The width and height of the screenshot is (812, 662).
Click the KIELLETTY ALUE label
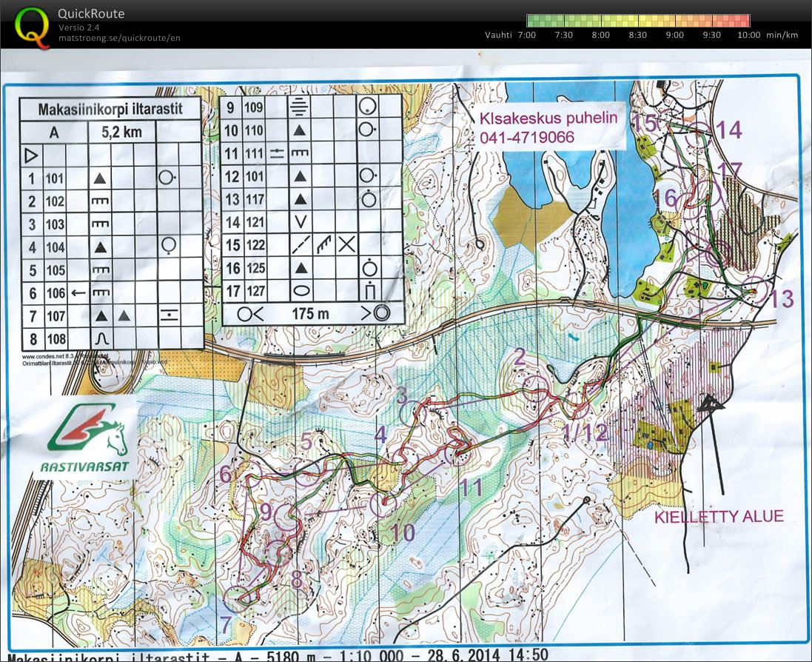click(717, 516)
